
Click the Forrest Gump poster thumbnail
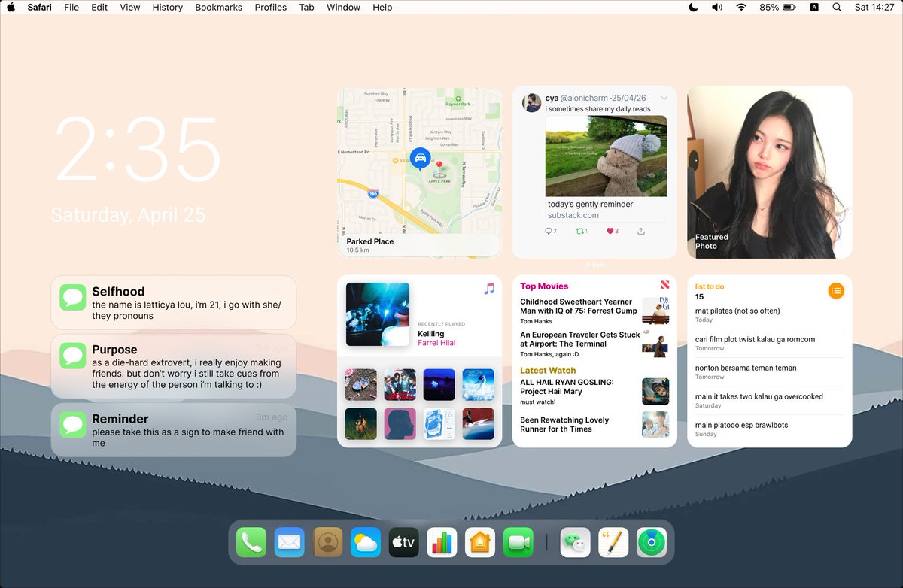(655, 311)
